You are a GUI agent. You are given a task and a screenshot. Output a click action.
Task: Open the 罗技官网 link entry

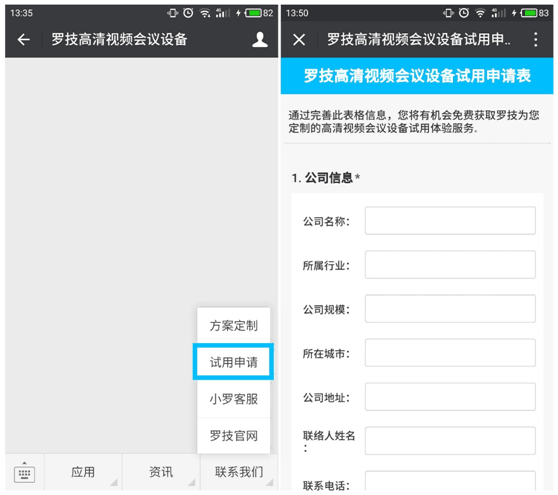point(233,436)
